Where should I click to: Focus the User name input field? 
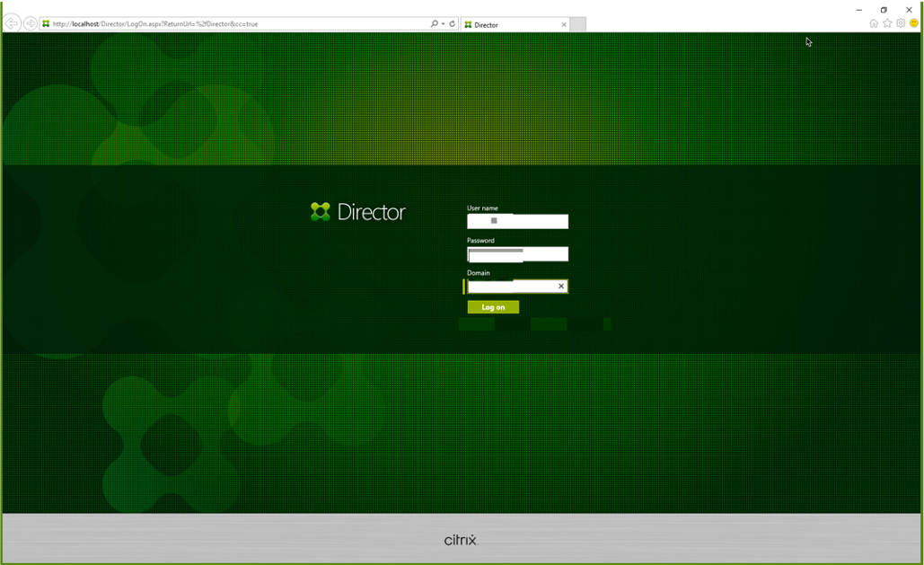tap(517, 221)
